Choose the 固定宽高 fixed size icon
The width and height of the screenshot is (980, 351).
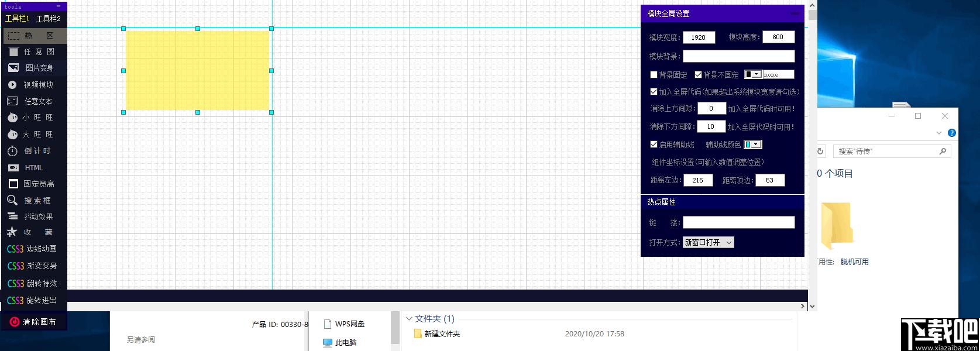click(x=13, y=184)
